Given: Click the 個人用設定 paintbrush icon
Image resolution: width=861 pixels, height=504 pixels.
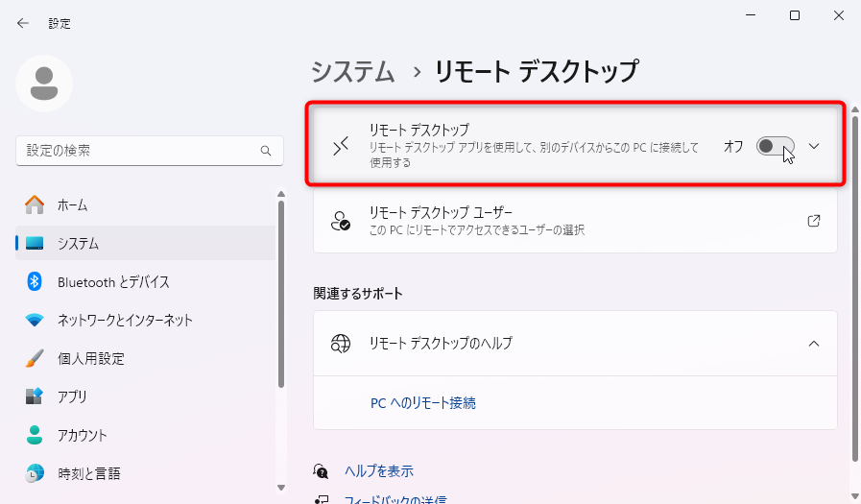Looking at the screenshot, I should tap(35, 358).
